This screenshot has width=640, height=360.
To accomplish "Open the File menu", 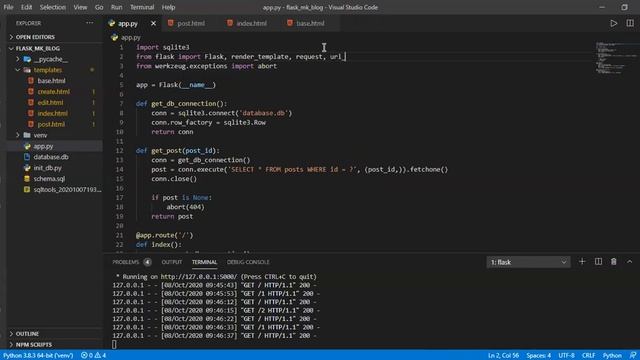I will 8,7.
